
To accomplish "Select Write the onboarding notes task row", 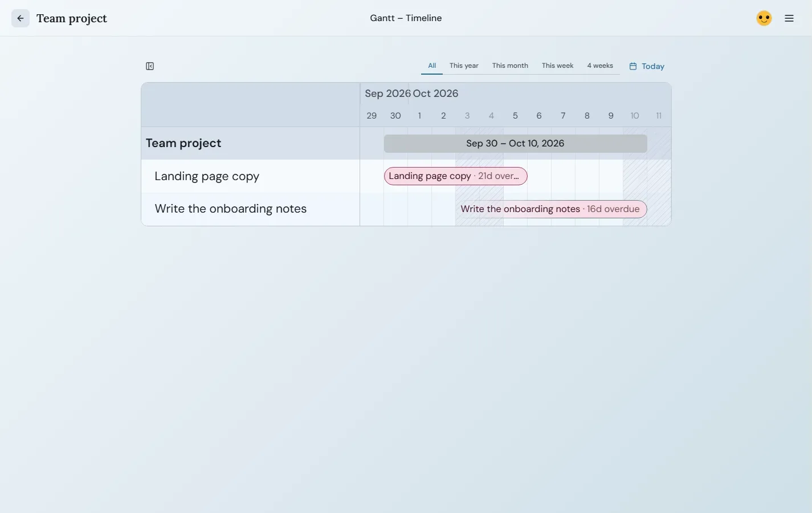I will tap(251, 209).
